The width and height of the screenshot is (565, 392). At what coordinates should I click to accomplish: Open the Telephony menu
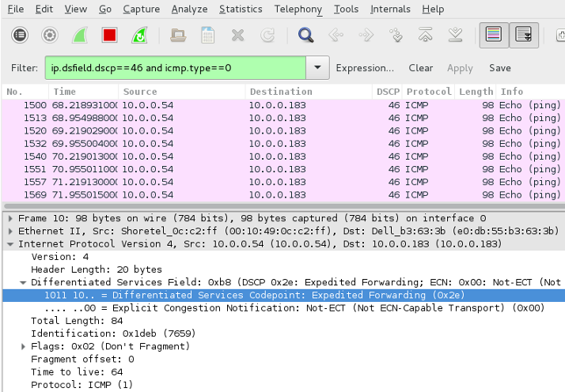coord(298,9)
